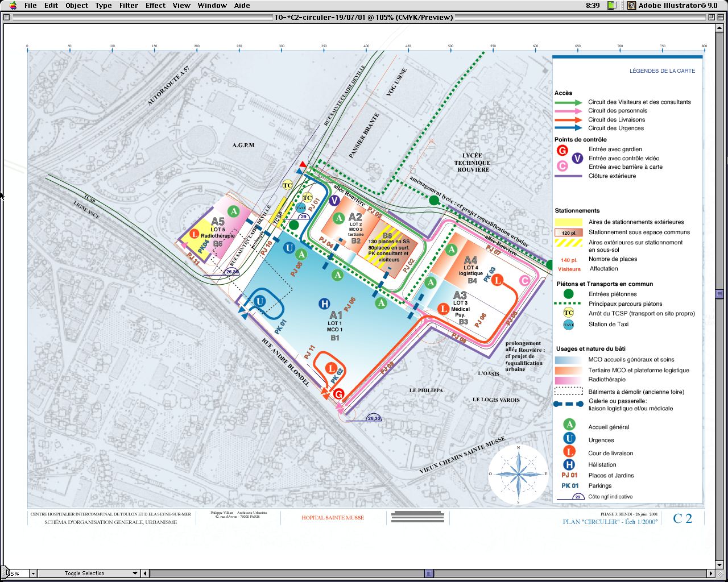Click the compass rose on the map

coord(518,474)
